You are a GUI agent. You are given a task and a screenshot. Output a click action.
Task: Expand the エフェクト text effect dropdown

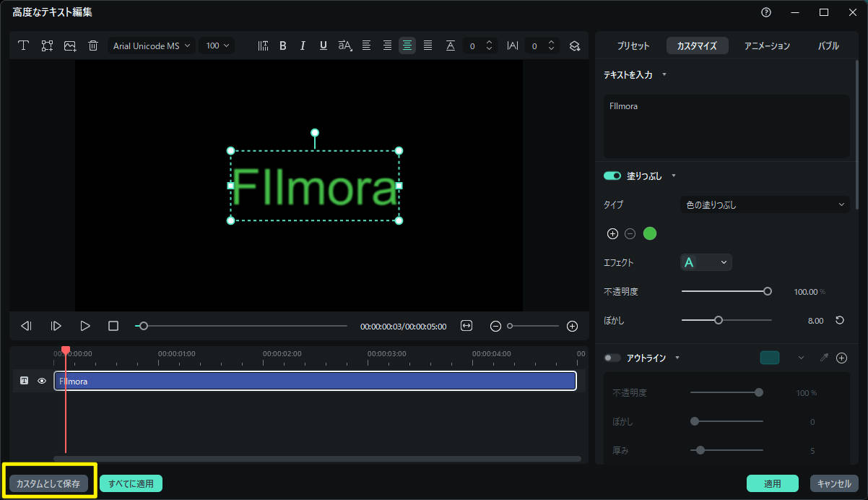(706, 262)
